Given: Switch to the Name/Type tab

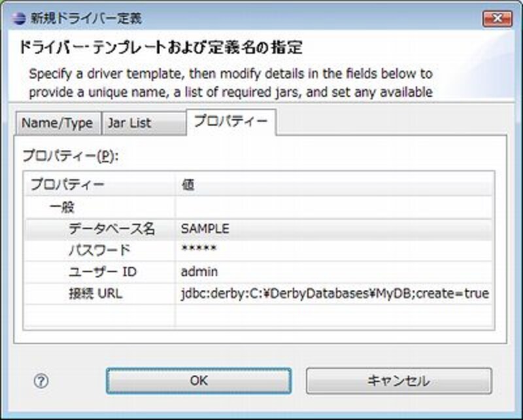Looking at the screenshot, I should coord(58,123).
